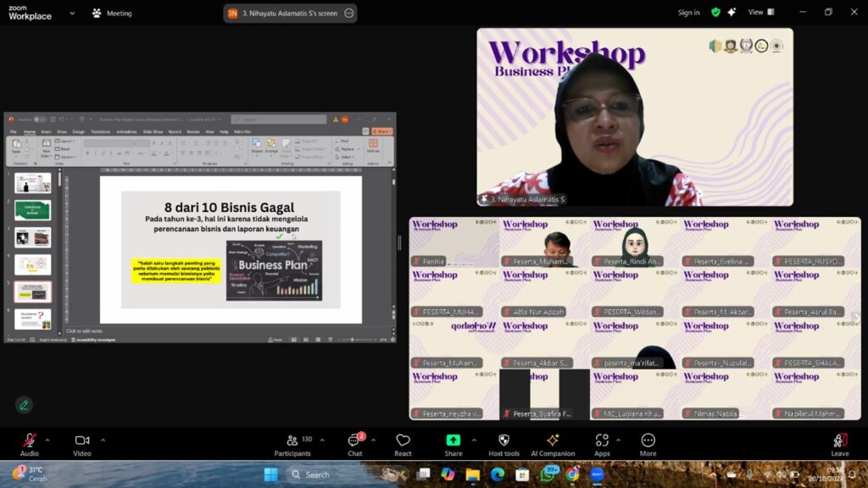
Task: Open the Participants panel
Action: 292,444
